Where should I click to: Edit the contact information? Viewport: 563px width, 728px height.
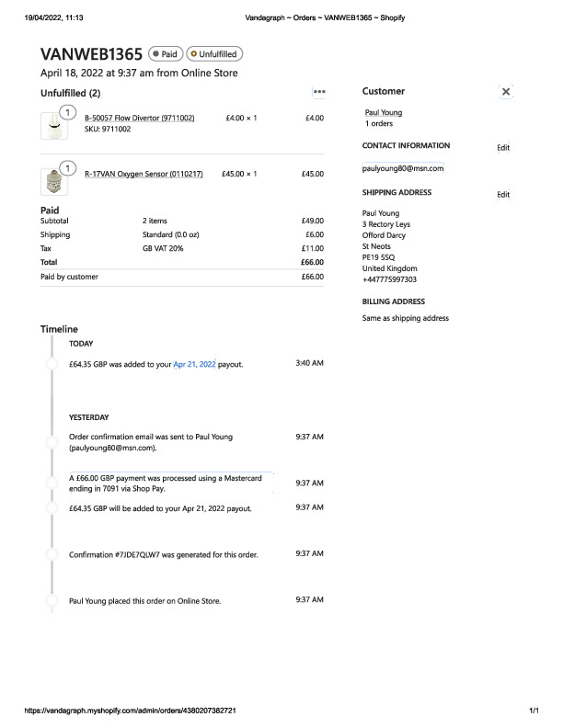tap(503, 148)
